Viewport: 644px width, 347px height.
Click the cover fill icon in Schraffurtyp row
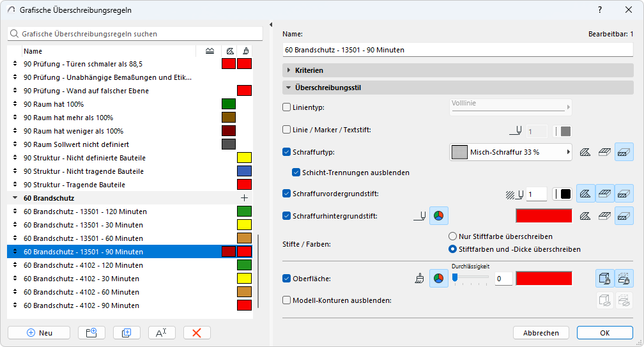pyautogui.click(x=604, y=152)
